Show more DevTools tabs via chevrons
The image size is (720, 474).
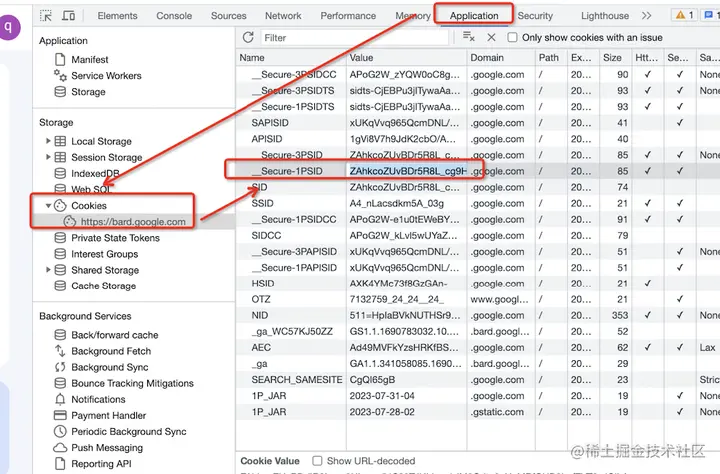click(x=647, y=16)
